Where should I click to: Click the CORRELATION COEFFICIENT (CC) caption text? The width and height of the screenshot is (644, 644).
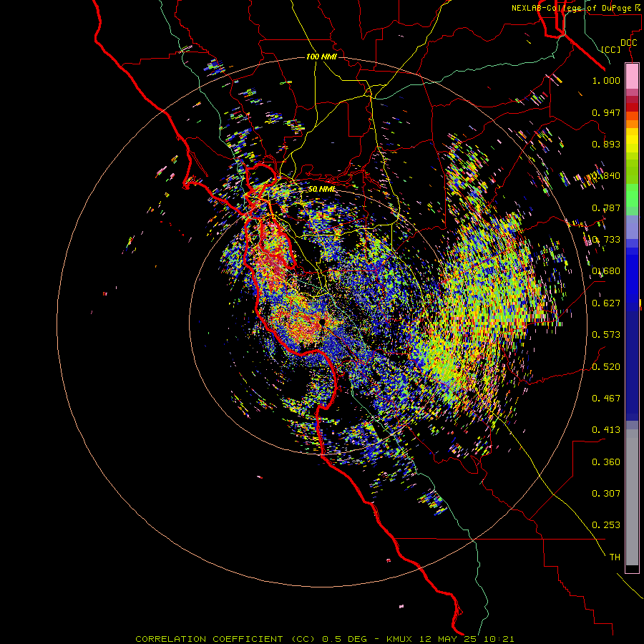(x=225, y=639)
